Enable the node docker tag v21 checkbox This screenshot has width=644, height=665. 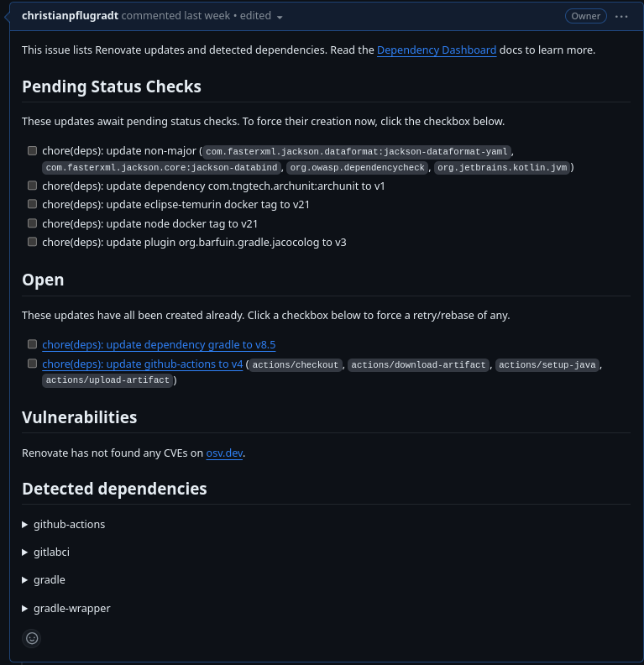(x=32, y=223)
